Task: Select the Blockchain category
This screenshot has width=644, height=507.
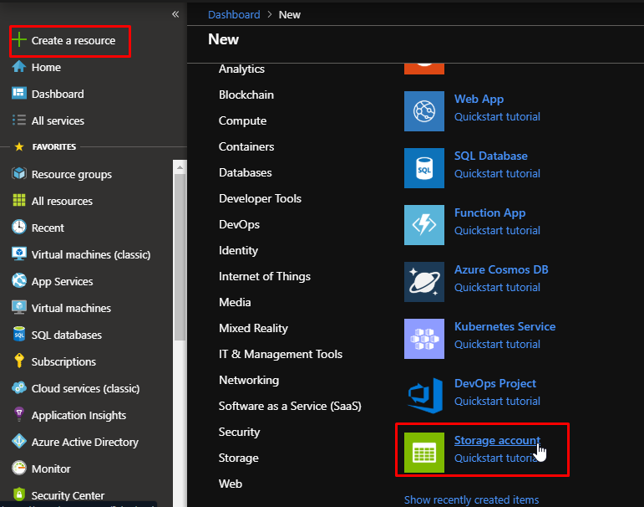Action: coord(246,94)
